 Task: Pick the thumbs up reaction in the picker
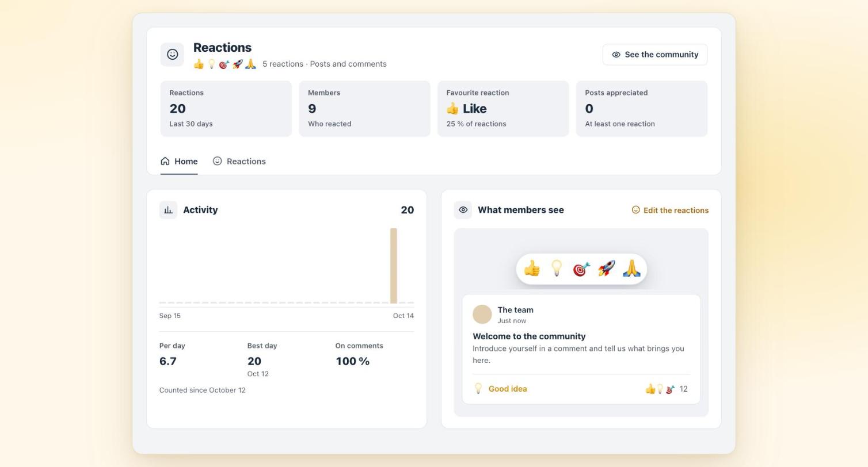pyautogui.click(x=532, y=269)
